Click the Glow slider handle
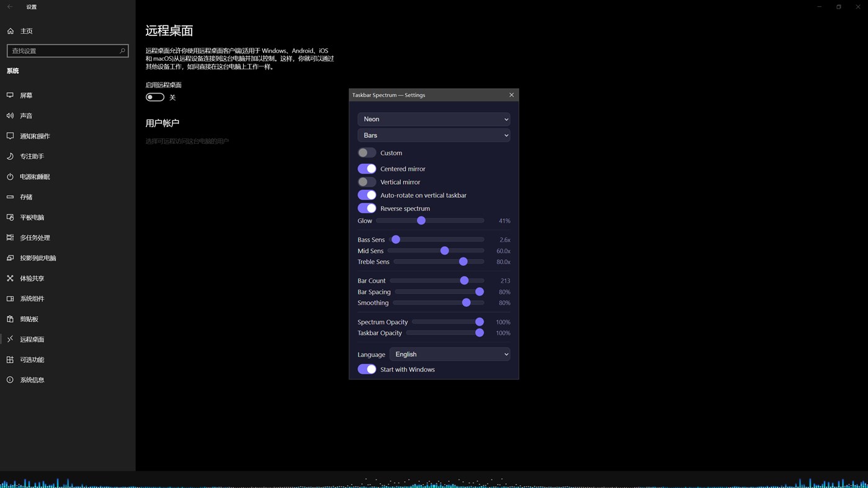This screenshot has height=488, width=868. point(421,221)
